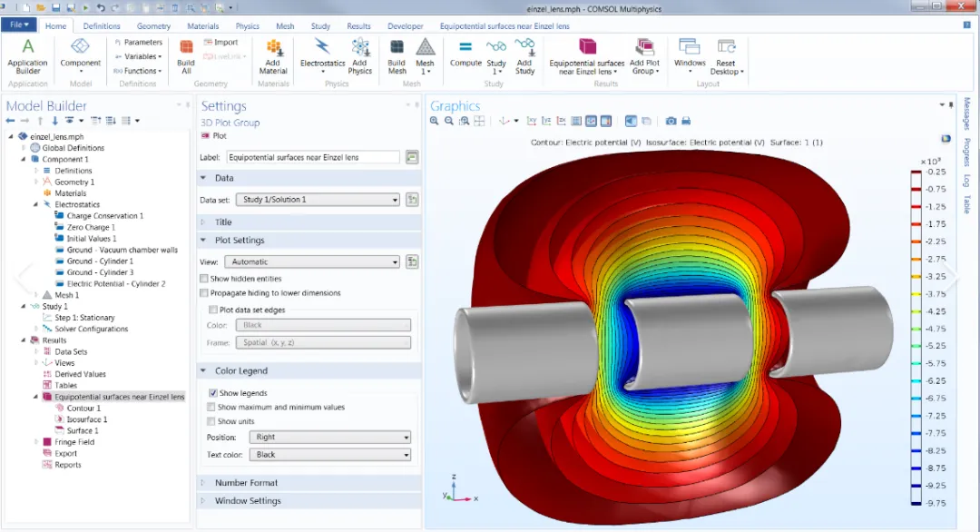The image size is (980, 532).
Task: Switch to Results ribbon tab
Action: pos(358,26)
